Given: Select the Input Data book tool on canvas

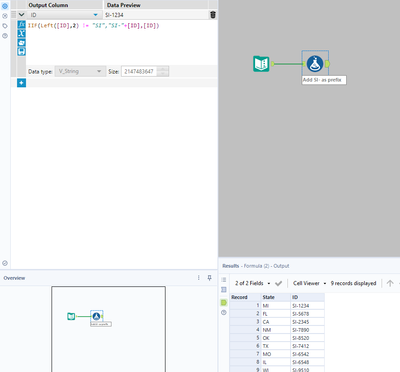Looking at the screenshot, I should click(x=261, y=64).
